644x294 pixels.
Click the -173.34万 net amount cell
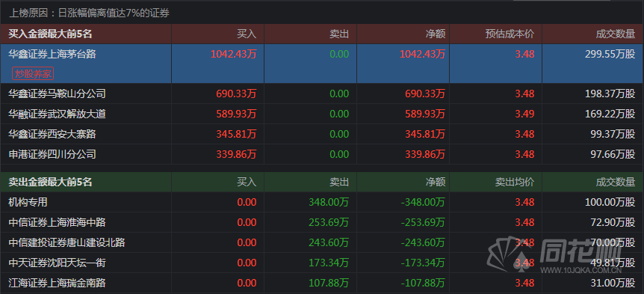point(423,263)
